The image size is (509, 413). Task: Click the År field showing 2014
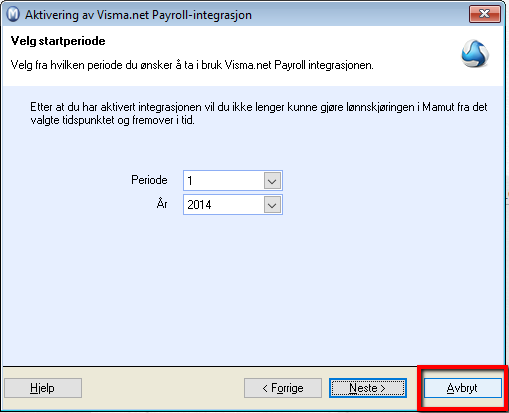(x=233, y=205)
